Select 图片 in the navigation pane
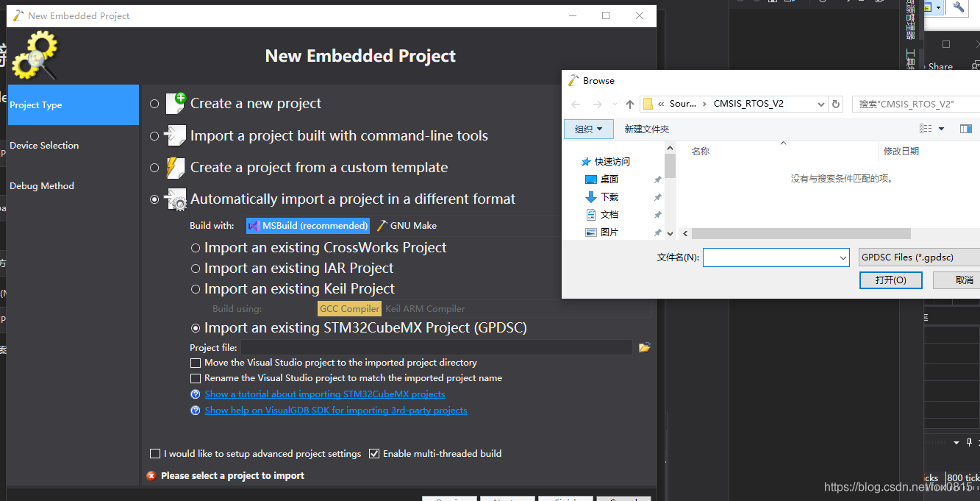 (x=609, y=232)
